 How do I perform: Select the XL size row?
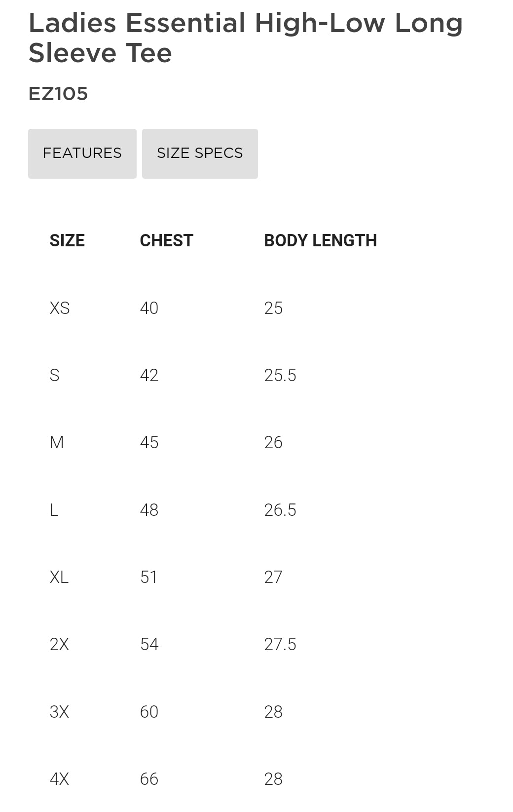point(59,577)
